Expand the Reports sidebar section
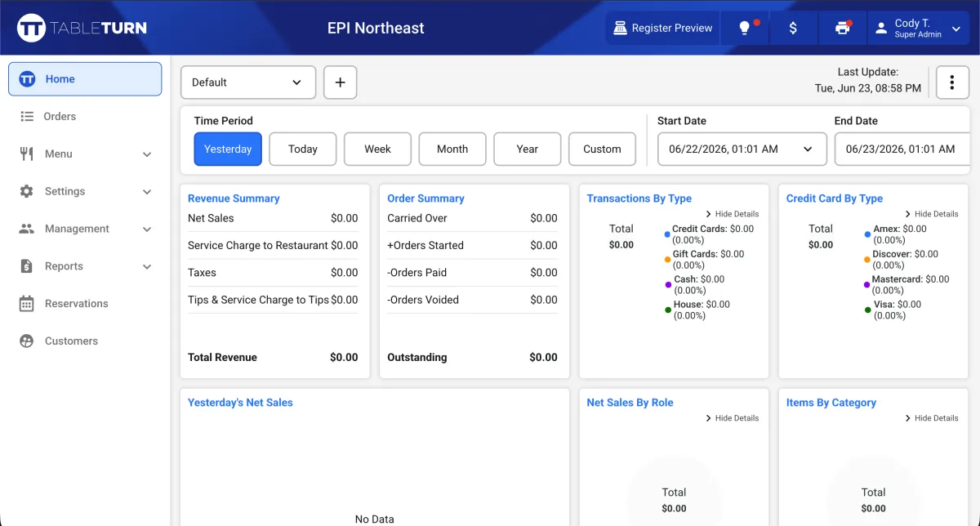980x526 pixels. pos(147,267)
